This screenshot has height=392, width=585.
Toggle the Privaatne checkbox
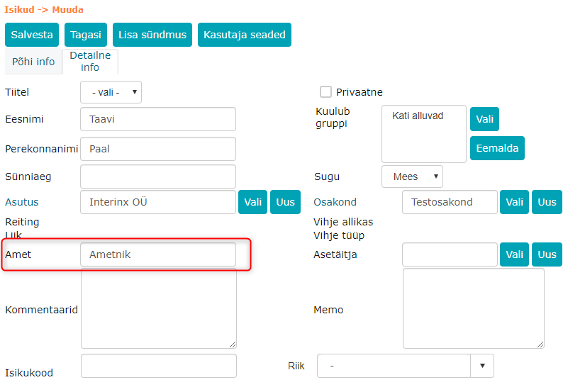[x=325, y=91]
